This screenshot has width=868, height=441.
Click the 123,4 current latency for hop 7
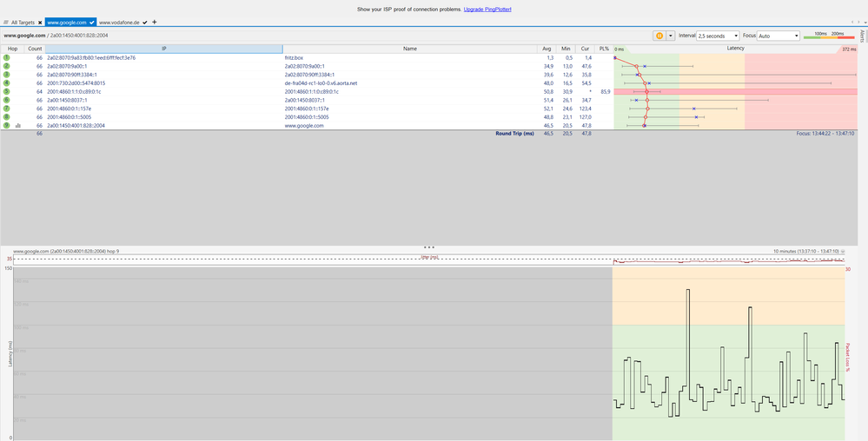point(585,109)
